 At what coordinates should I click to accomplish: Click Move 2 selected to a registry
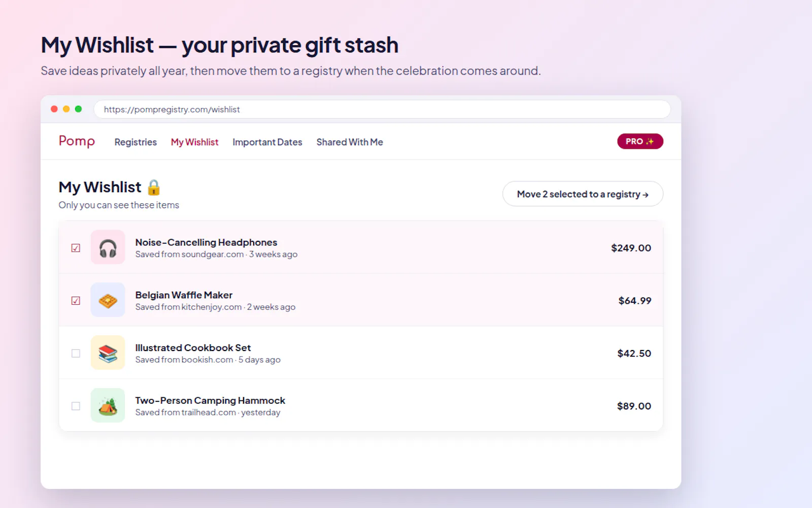(583, 194)
